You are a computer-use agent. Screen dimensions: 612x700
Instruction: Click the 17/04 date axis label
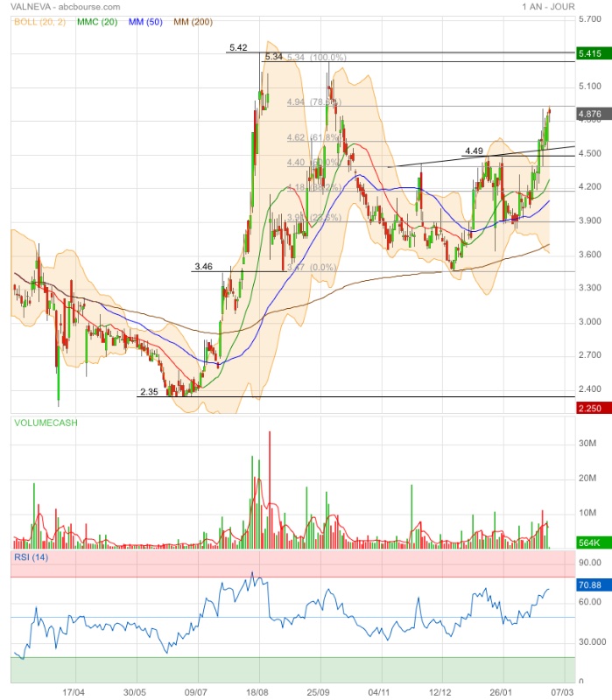click(x=74, y=692)
